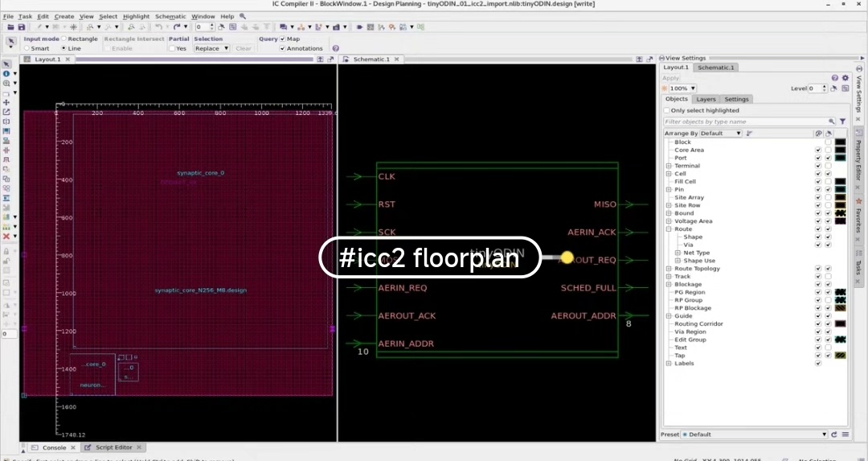Viewport: 868px width, 461px height.
Task: Click the chat bubbles icon in top toolbar
Action: pyautogui.click(x=284, y=27)
